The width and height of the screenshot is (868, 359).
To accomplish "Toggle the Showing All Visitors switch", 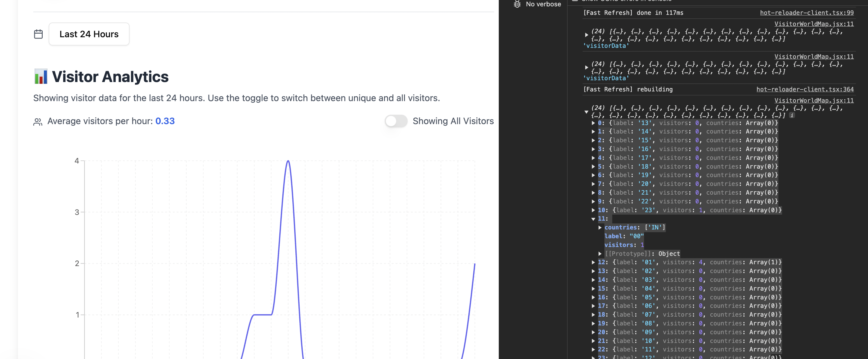I will pos(396,121).
